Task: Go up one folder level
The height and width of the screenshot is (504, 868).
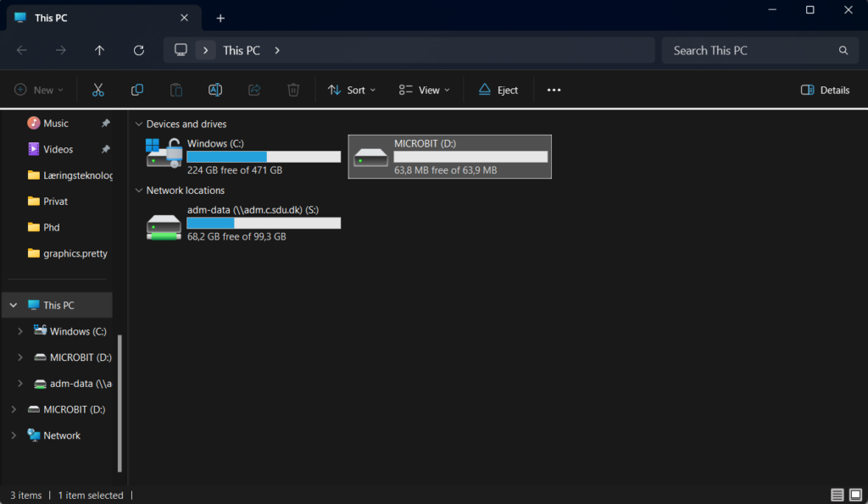Action: point(99,50)
